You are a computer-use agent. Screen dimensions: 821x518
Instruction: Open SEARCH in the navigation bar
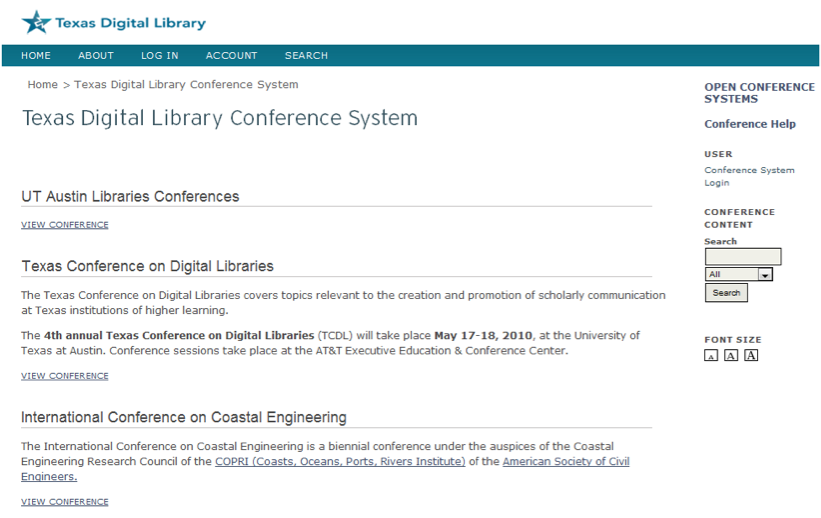click(306, 56)
